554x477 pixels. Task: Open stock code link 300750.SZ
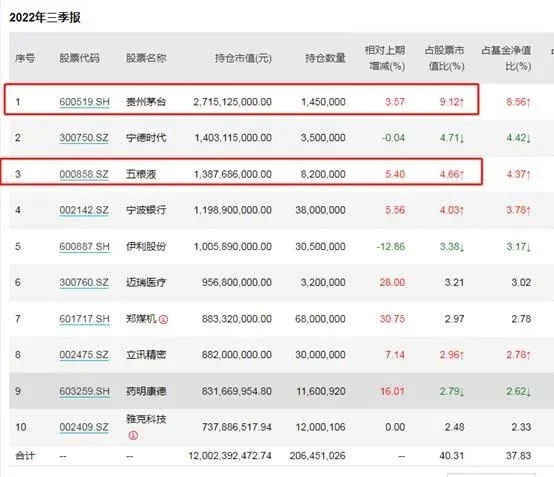84,138
